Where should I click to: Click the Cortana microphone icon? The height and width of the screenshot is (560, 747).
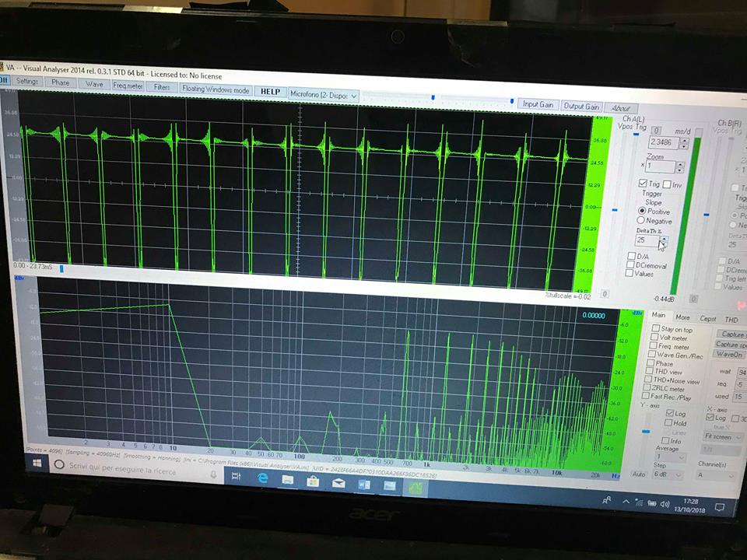tap(213, 474)
